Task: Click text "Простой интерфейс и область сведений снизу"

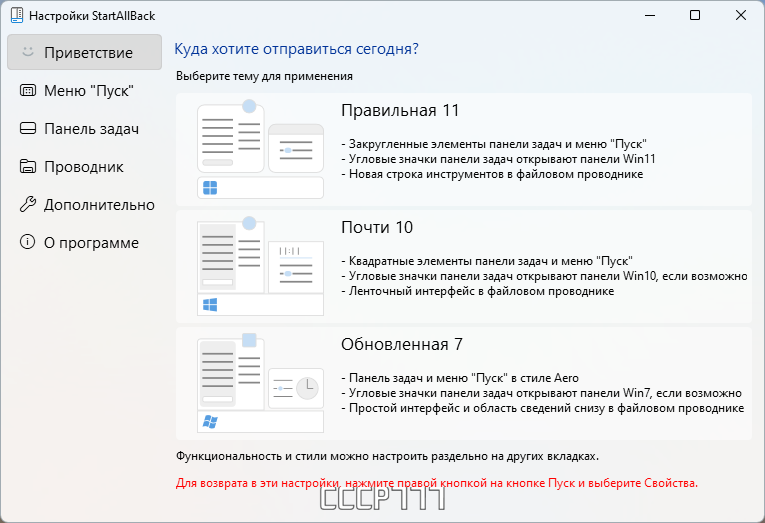Action: [477, 408]
